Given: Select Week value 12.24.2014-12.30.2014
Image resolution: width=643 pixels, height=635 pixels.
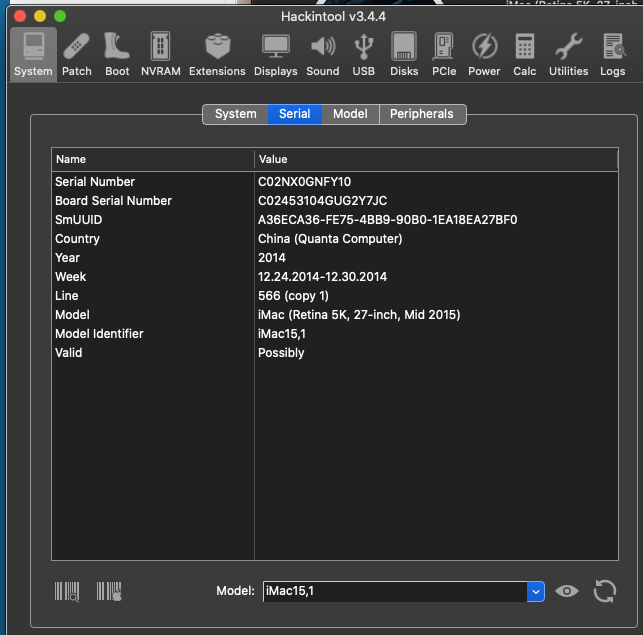Looking at the screenshot, I should 322,277.
